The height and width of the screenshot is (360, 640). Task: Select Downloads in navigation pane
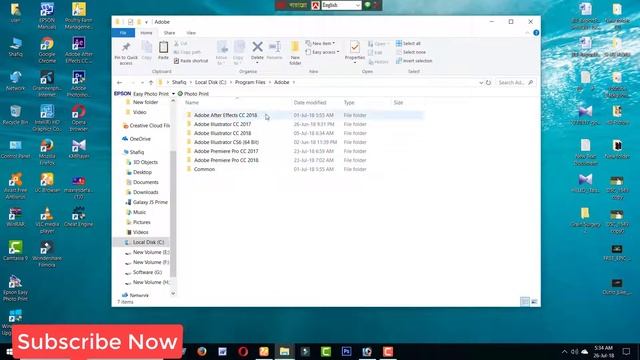tap(145, 192)
